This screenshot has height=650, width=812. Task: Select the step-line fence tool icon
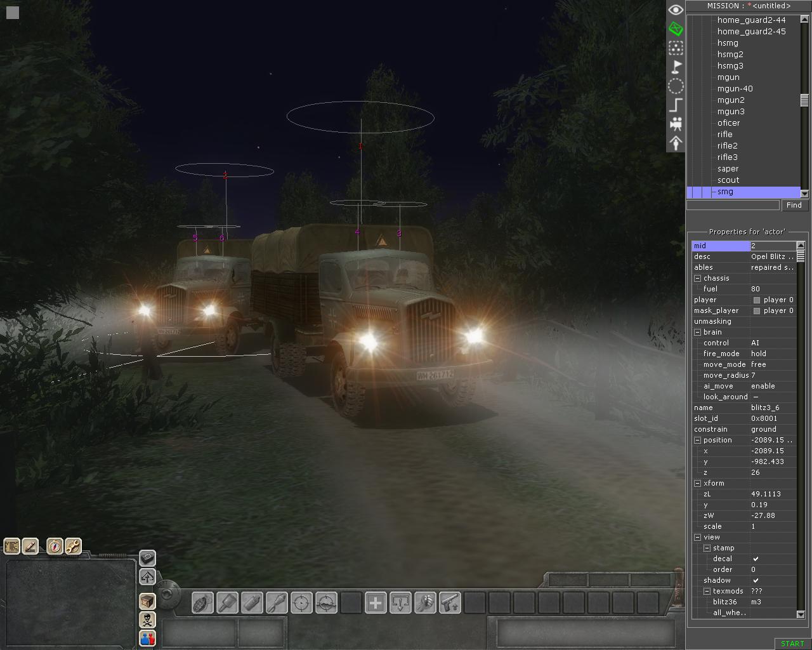pyautogui.click(x=676, y=105)
